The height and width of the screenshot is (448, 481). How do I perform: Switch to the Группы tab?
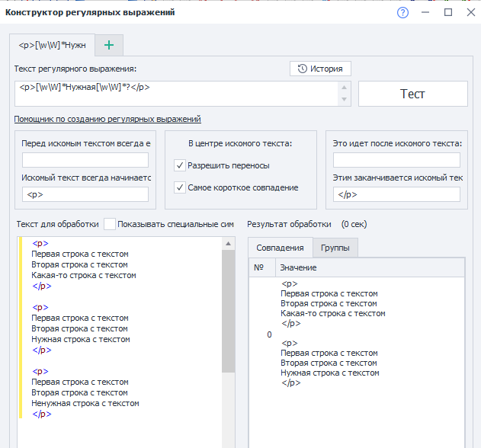point(335,248)
